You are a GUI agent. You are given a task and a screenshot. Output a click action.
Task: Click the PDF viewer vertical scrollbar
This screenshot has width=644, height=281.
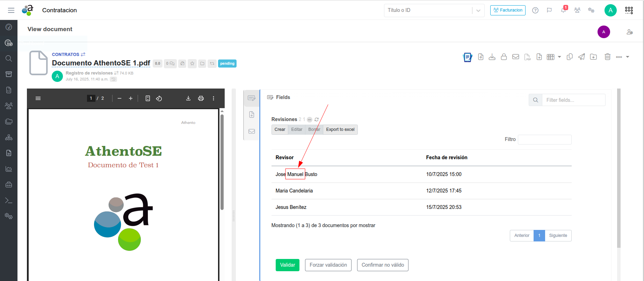pos(222,161)
